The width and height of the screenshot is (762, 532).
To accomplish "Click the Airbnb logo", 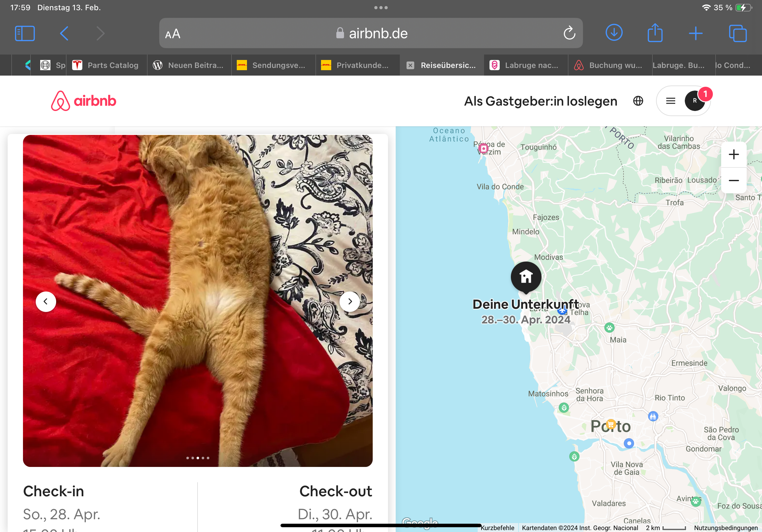I will (84, 101).
